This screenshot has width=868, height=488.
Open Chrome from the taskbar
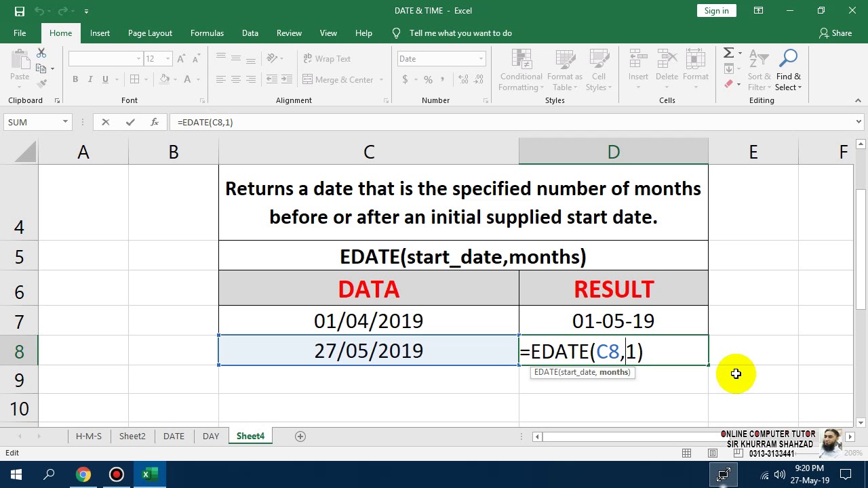pyautogui.click(x=83, y=474)
